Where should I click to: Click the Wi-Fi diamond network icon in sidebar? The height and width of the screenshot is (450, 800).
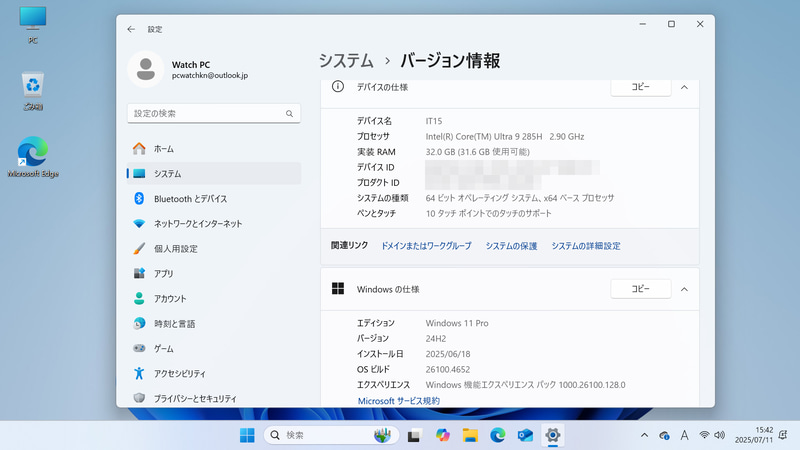click(x=139, y=223)
